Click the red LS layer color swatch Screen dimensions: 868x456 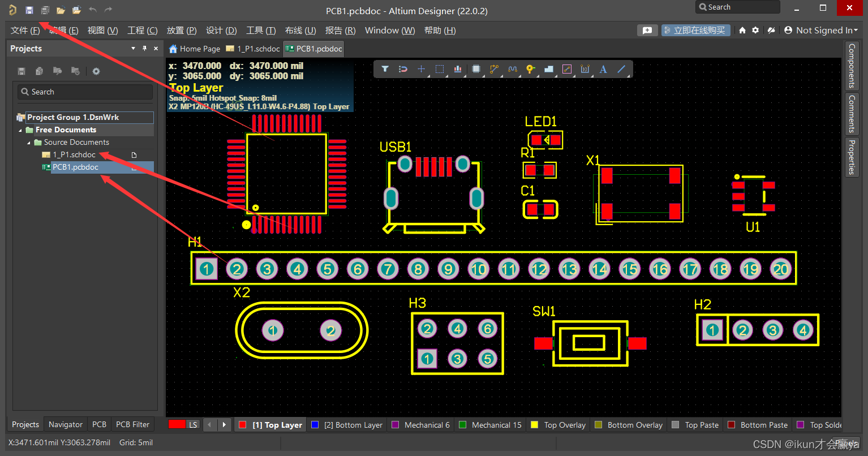pyautogui.click(x=177, y=424)
